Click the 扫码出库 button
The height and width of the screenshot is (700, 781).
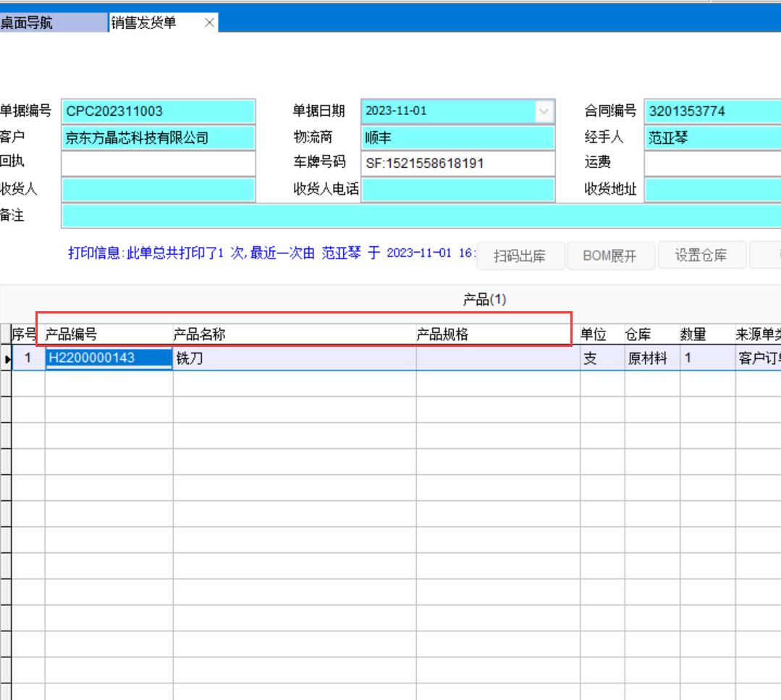point(519,256)
